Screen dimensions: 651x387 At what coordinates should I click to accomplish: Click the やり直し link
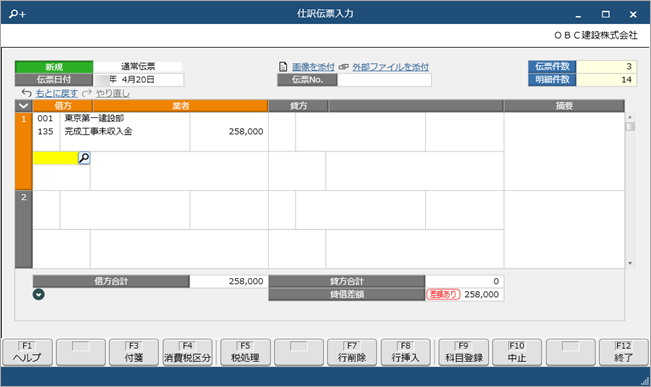(x=113, y=93)
